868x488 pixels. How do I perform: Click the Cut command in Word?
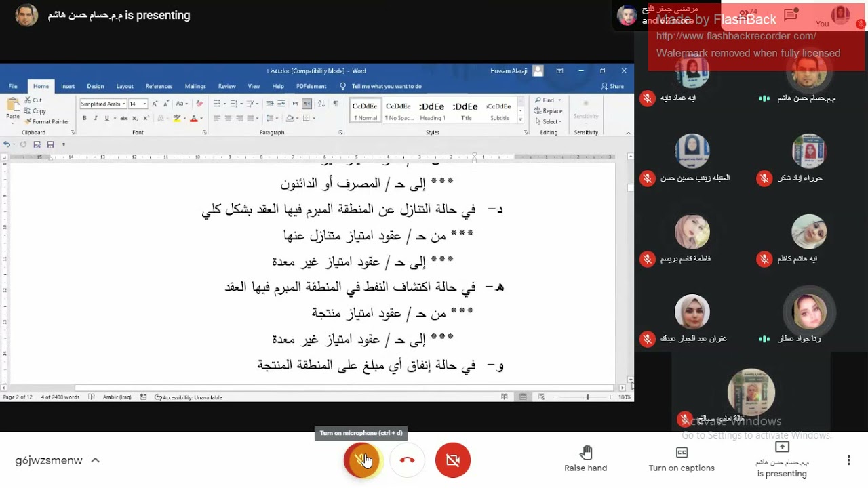click(33, 100)
